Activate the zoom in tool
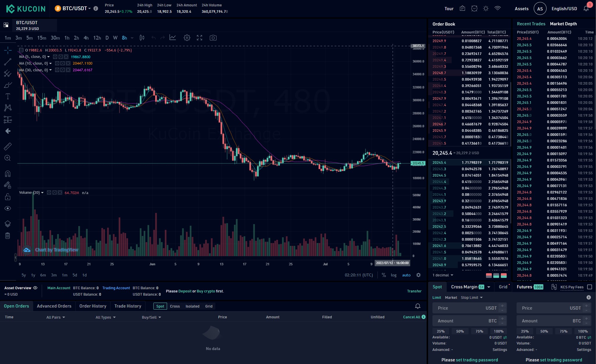596x364 pixels. [8, 158]
